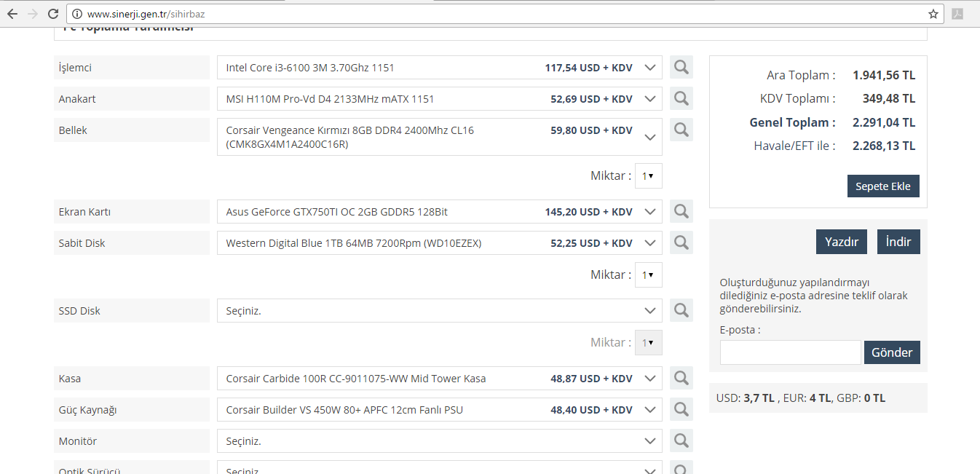The height and width of the screenshot is (474, 980).
Task: Click the Ekran Kartı label
Action: [x=84, y=212]
